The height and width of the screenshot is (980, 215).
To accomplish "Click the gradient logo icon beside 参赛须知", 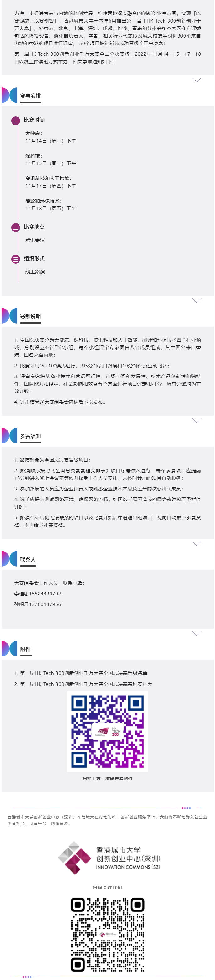I will 9,436.
